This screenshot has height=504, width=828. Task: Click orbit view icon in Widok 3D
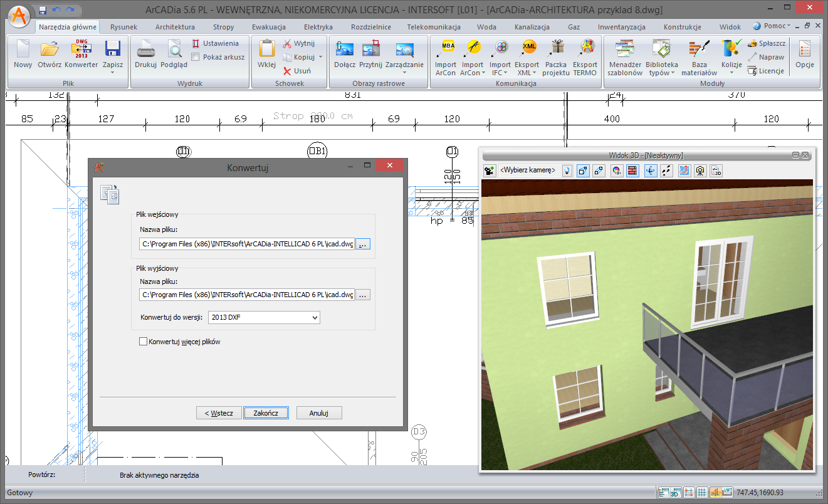(651, 170)
